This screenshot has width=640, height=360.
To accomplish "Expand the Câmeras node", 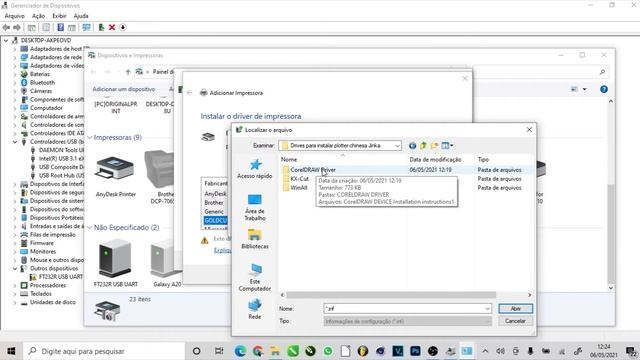I will [15, 91].
